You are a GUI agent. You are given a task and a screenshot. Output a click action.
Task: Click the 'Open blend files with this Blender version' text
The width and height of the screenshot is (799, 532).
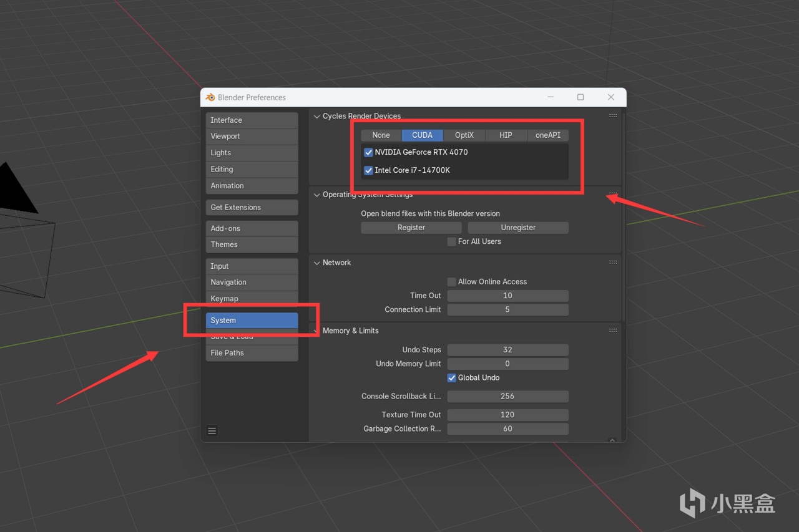pos(431,213)
